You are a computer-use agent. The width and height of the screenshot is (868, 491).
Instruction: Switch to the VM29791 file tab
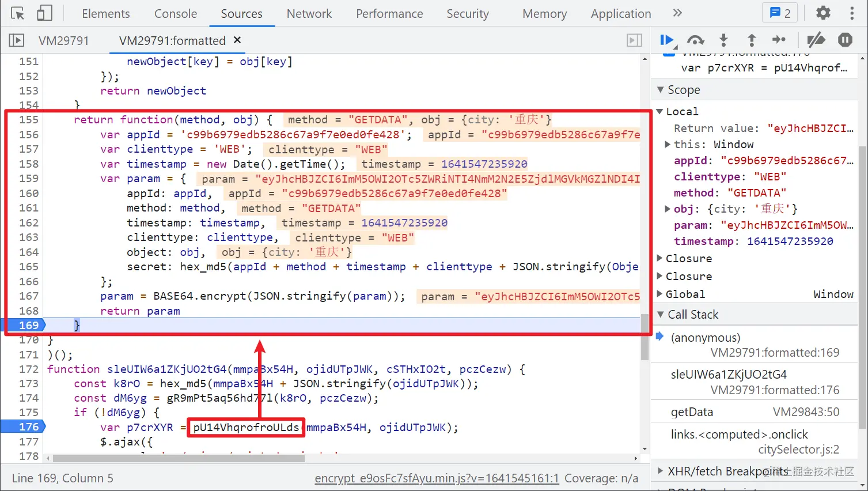tap(64, 40)
